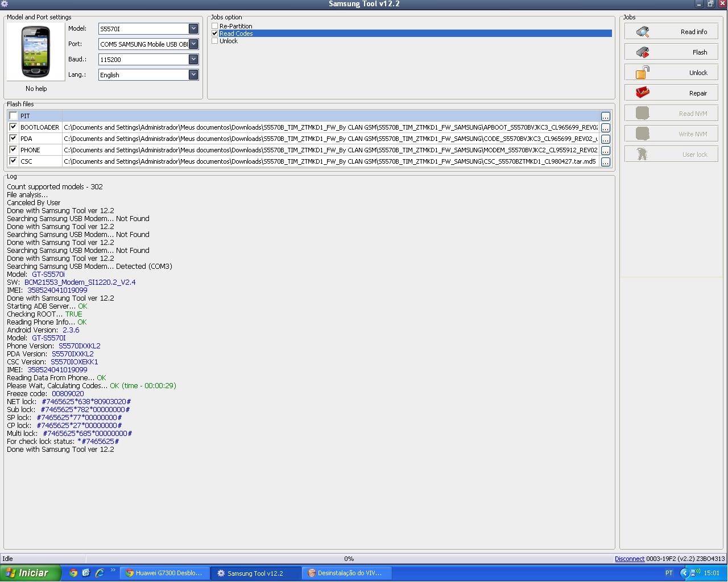Expand hidden quick launch items chevron
This screenshot has width=728, height=582.
[x=113, y=571]
